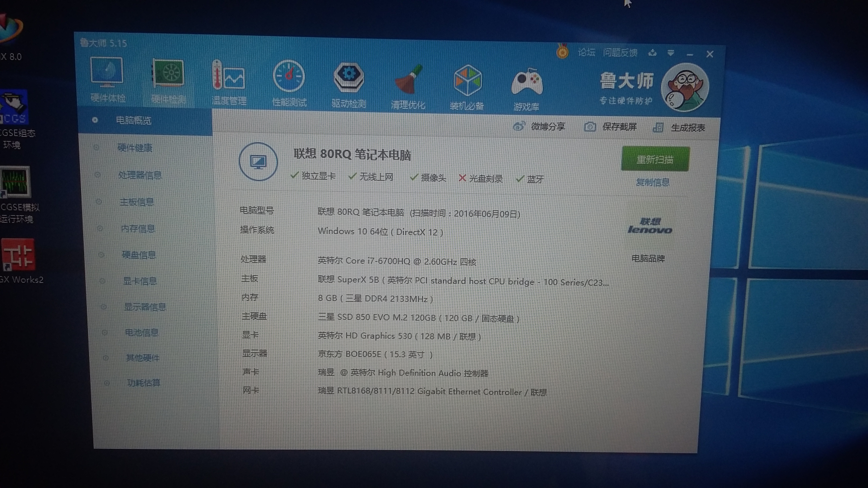Select the 硬件健康 sidebar item
868x488 pixels.
[135, 148]
